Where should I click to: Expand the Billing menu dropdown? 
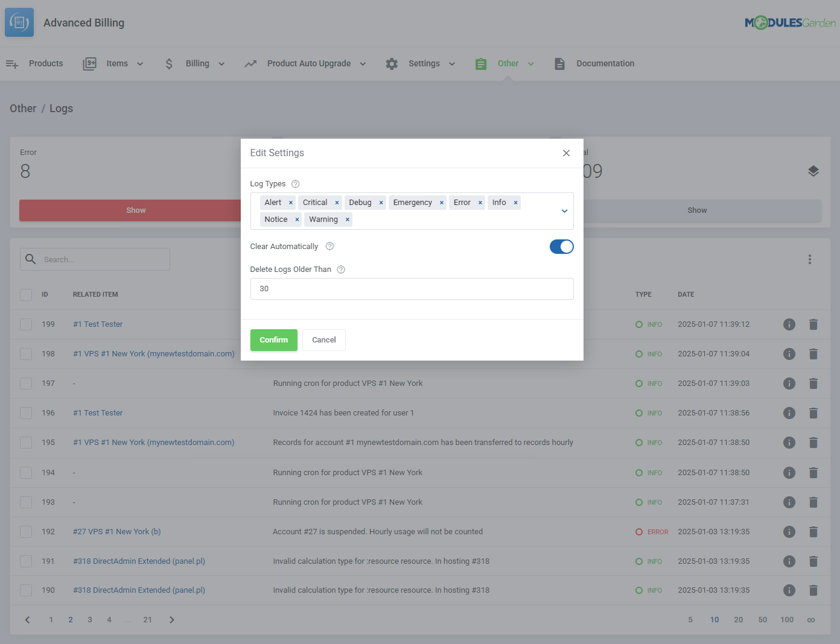[x=196, y=64]
